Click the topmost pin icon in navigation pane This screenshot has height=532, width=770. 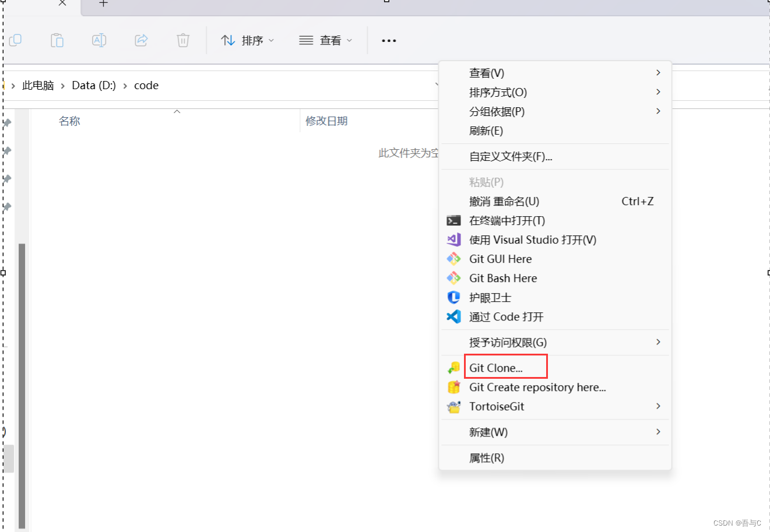pos(8,123)
